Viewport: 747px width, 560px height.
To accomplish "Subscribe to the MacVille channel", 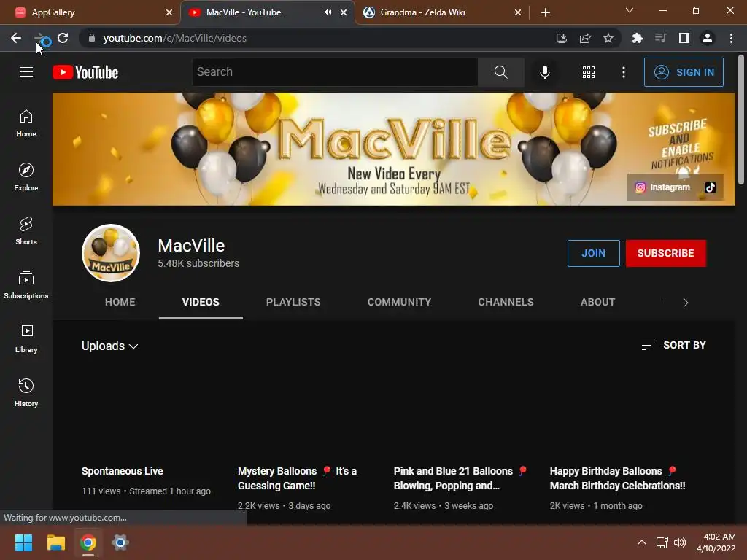I will pyautogui.click(x=665, y=253).
